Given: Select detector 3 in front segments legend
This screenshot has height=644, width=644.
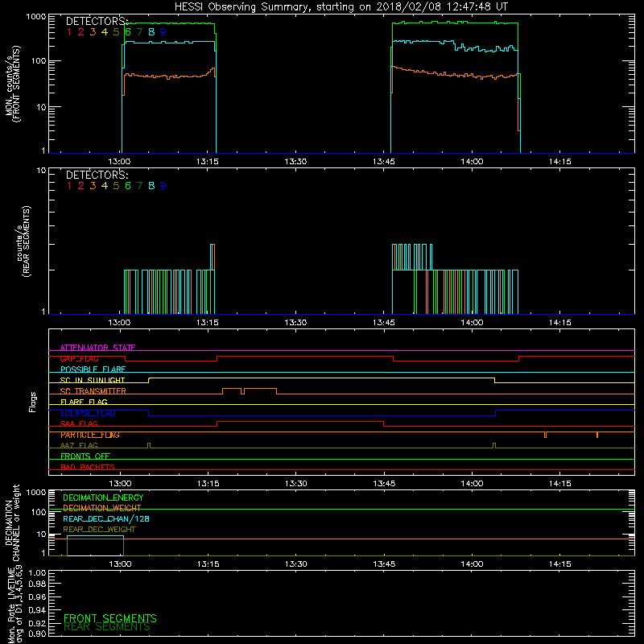Looking at the screenshot, I should 93,32.
